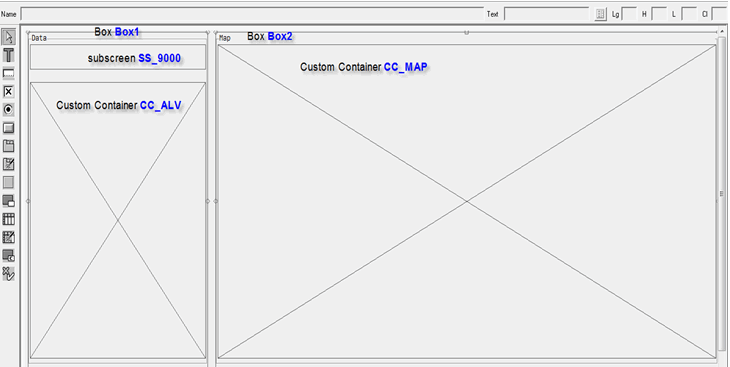Choose the Subscreen area tool

point(9,201)
